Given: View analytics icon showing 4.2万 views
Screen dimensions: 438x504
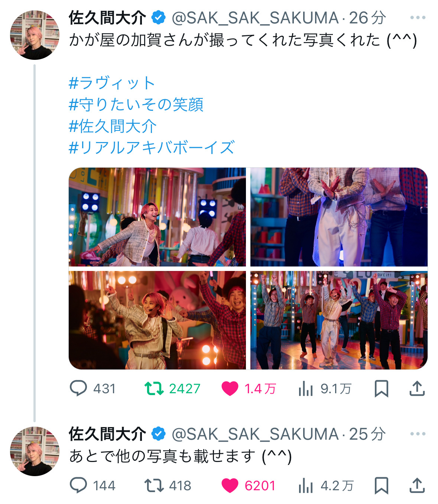Looking at the screenshot, I should 305,485.
